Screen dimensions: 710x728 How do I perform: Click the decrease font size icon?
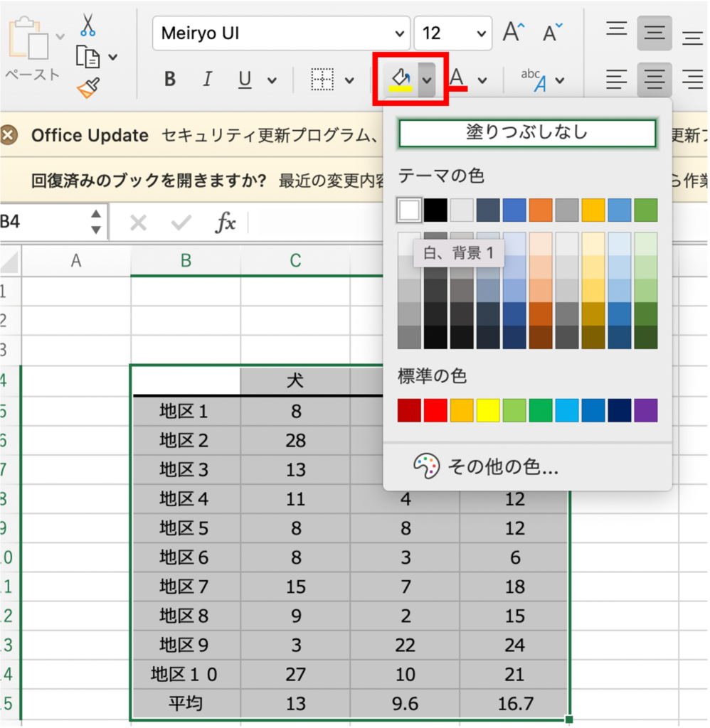(552, 31)
